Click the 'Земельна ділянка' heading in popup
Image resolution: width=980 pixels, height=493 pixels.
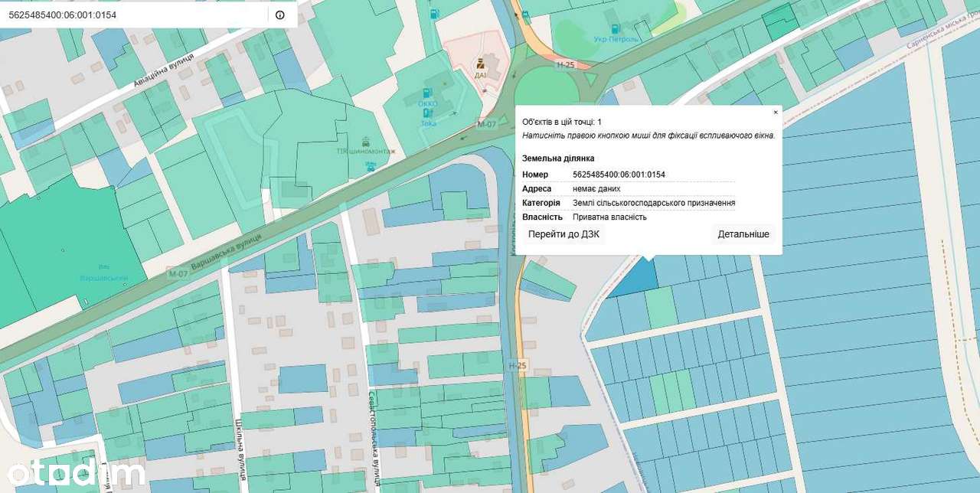pyautogui.click(x=557, y=158)
